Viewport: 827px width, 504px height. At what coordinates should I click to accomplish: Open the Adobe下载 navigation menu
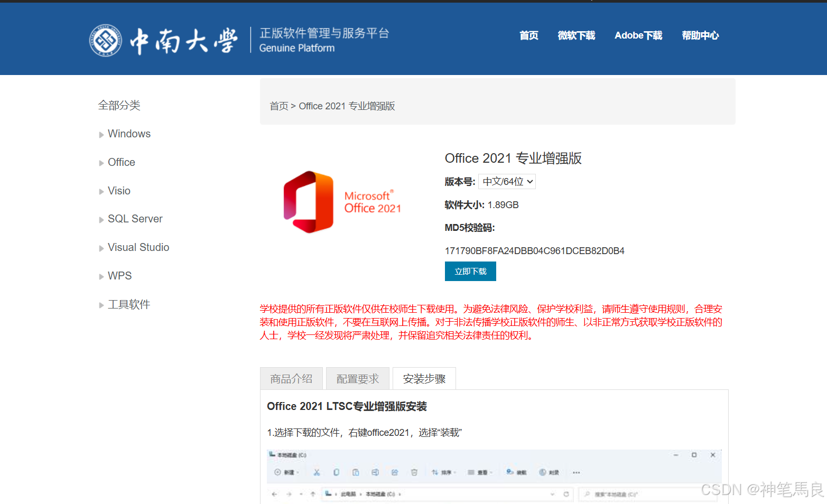(x=638, y=35)
